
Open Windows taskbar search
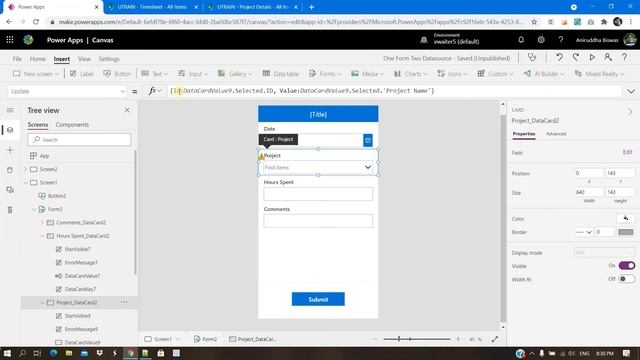22,353
